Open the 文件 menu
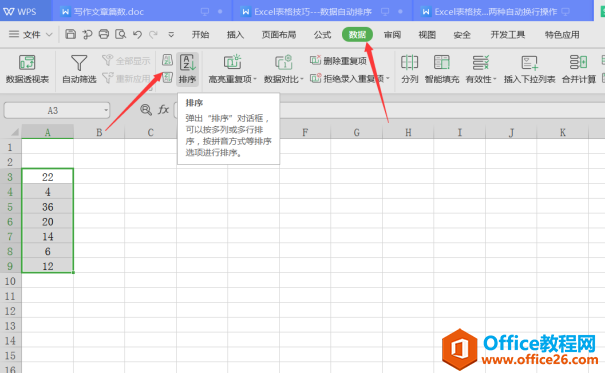Image resolution: width=605 pixels, height=377 pixels. click(31, 35)
